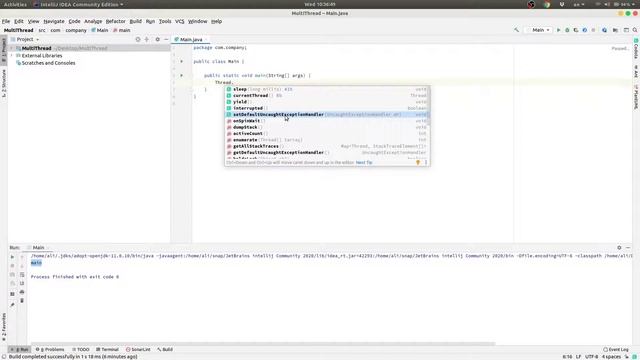Rerun Main from Run panel
This screenshot has height=360, width=640.
click(x=12, y=257)
